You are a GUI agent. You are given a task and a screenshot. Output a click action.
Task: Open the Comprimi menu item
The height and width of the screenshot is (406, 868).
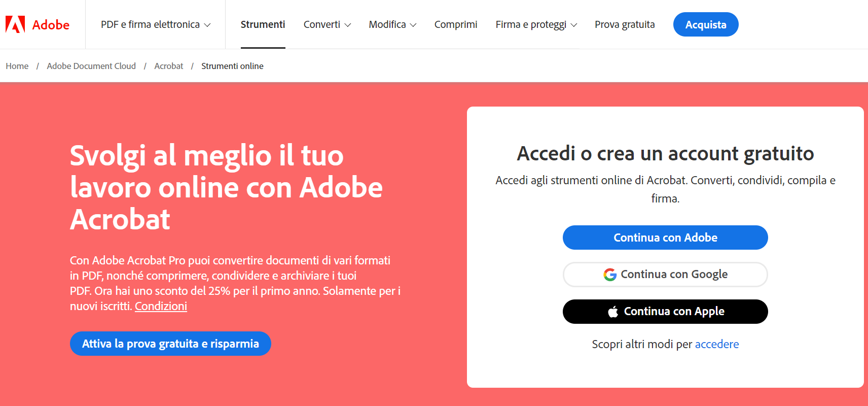tap(455, 24)
